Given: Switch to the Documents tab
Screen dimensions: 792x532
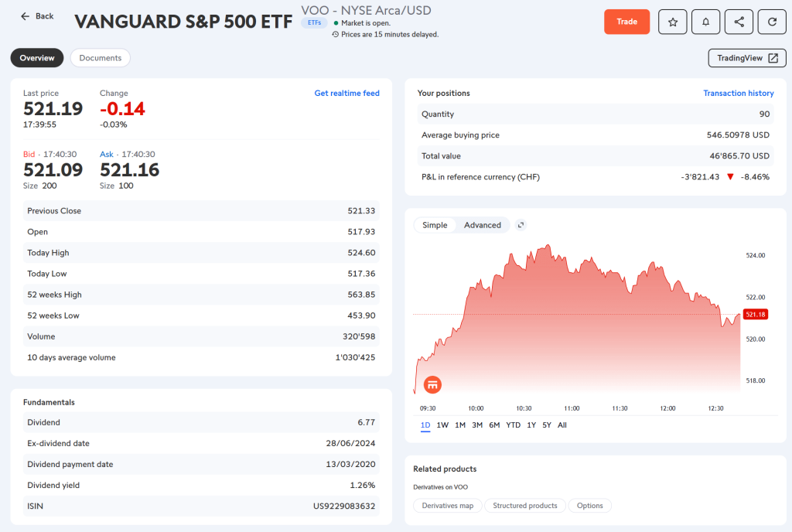Looking at the screenshot, I should pyautogui.click(x=100, y=58).
